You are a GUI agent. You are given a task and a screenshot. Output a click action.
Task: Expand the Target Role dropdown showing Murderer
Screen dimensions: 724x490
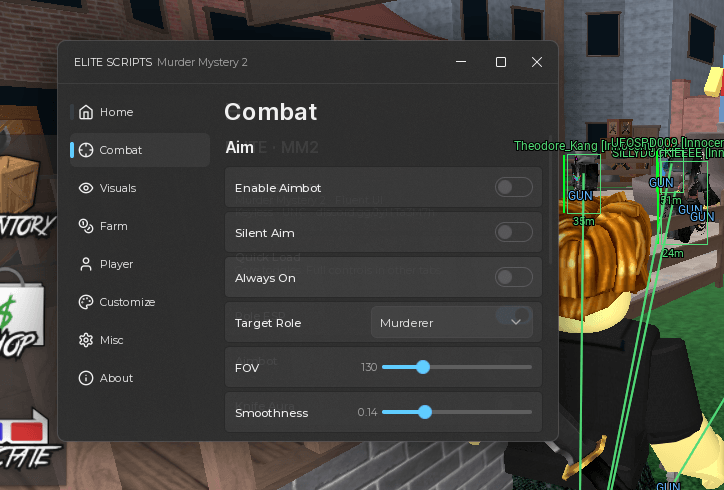click(452, 322)
